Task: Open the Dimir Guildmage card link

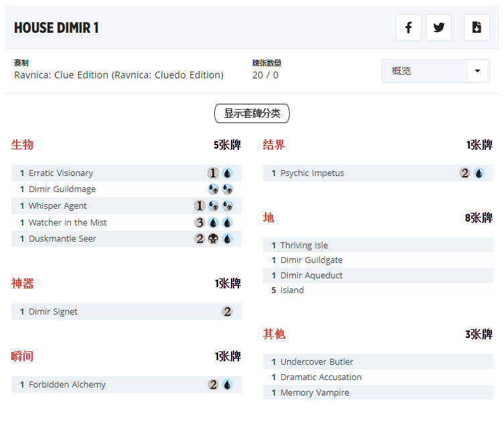Action: pyautogui.click(x=62, y=189)
